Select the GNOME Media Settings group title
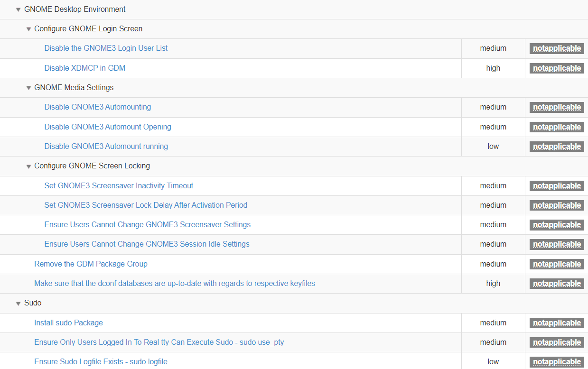Image resolution: width=588 pixels, height=369 pixels. point(74,88)
